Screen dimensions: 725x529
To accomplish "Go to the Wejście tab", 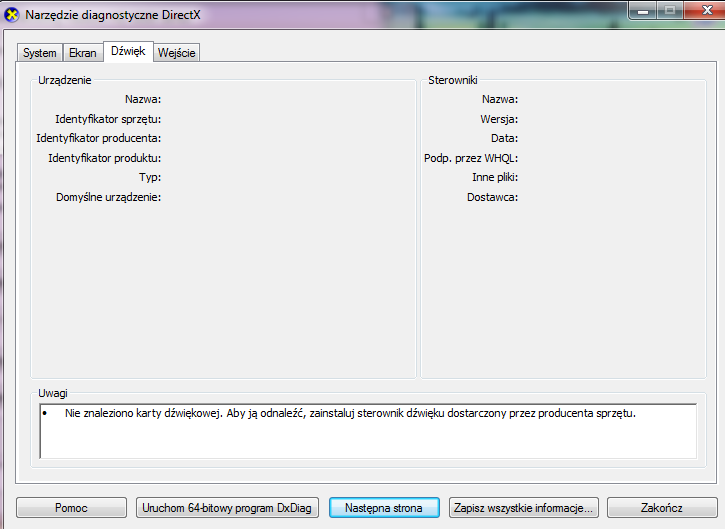I will pos(177,53).
